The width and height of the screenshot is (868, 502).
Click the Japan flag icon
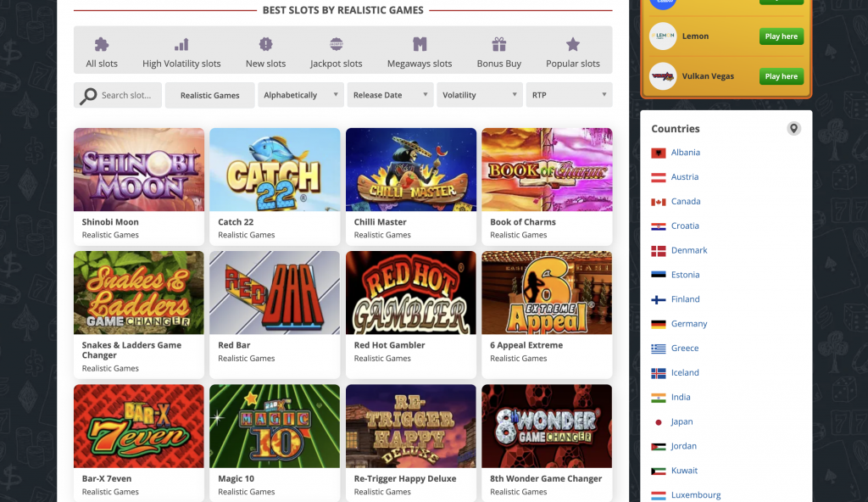658,422
